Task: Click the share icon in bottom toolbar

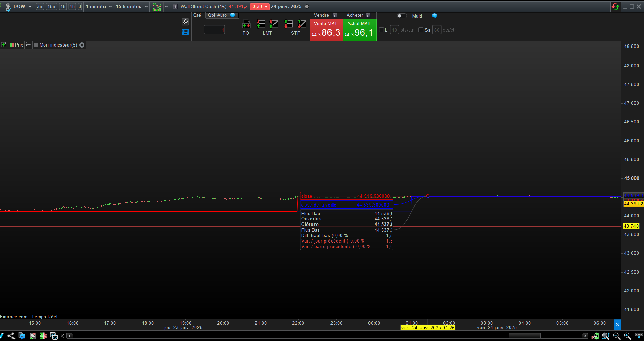Action: 11,336
